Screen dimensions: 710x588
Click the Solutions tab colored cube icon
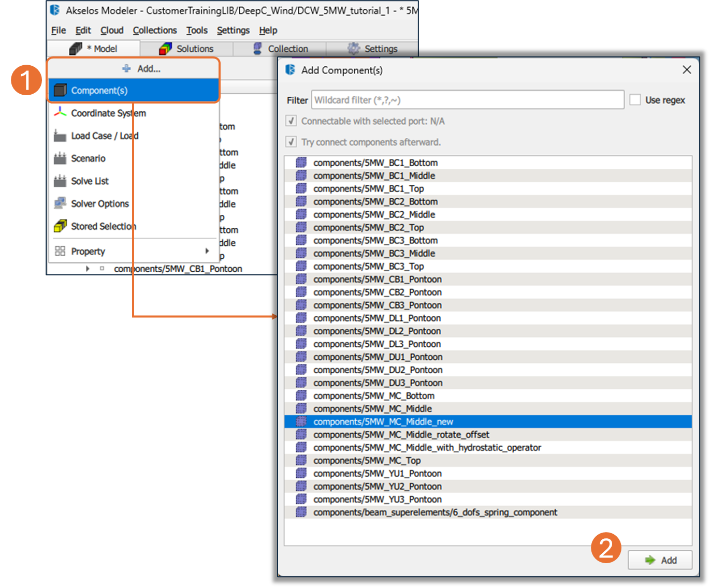[x=165, y=49]
